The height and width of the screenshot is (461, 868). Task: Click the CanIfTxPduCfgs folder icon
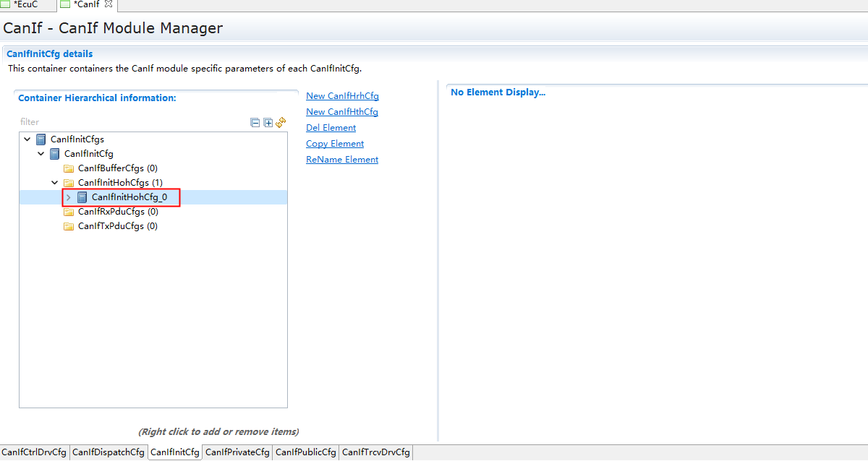(x=69, y=226)
